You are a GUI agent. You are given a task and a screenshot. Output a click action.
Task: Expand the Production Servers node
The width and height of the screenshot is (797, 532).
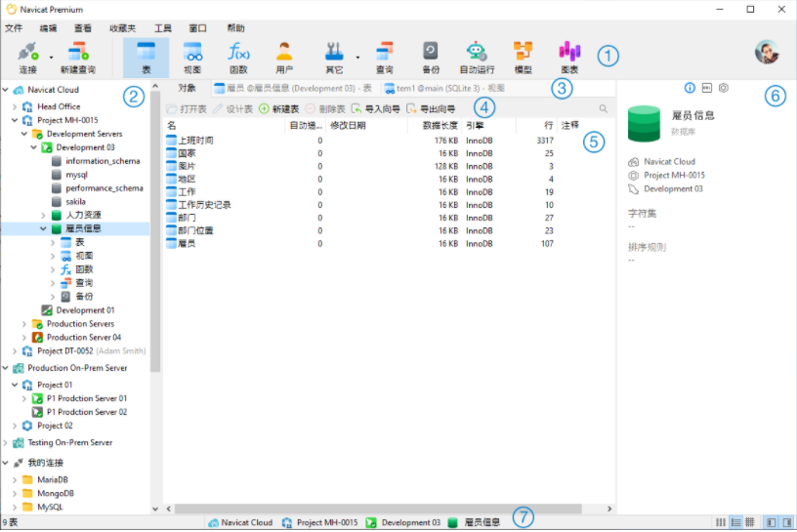pos(24,324)
